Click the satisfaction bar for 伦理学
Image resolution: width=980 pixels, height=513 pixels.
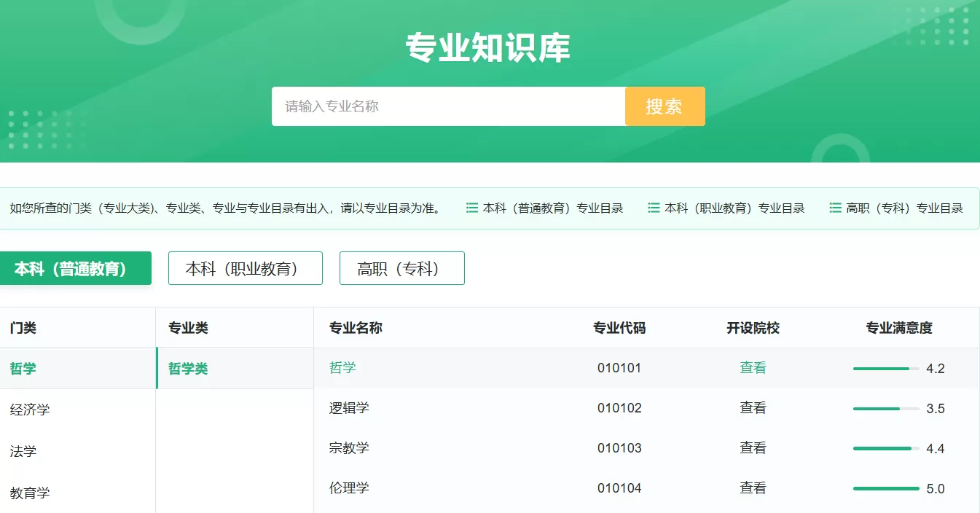[885, 487]
